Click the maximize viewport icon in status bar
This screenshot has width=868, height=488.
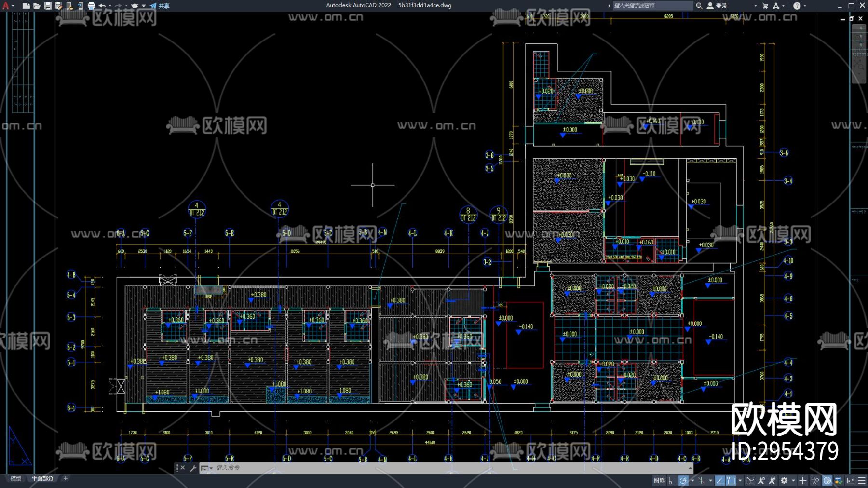tap(750, 480)
